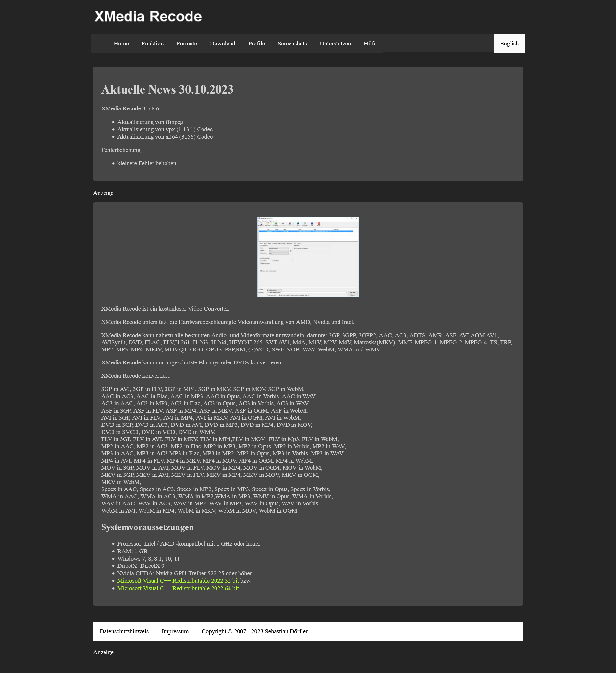Open the Home menu item

click(x=121, y=44)
